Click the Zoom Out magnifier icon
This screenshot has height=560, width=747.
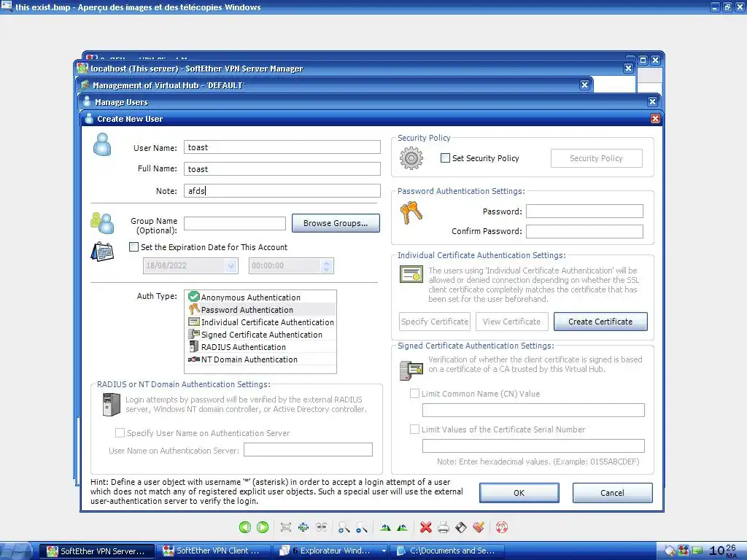[362, 527]
